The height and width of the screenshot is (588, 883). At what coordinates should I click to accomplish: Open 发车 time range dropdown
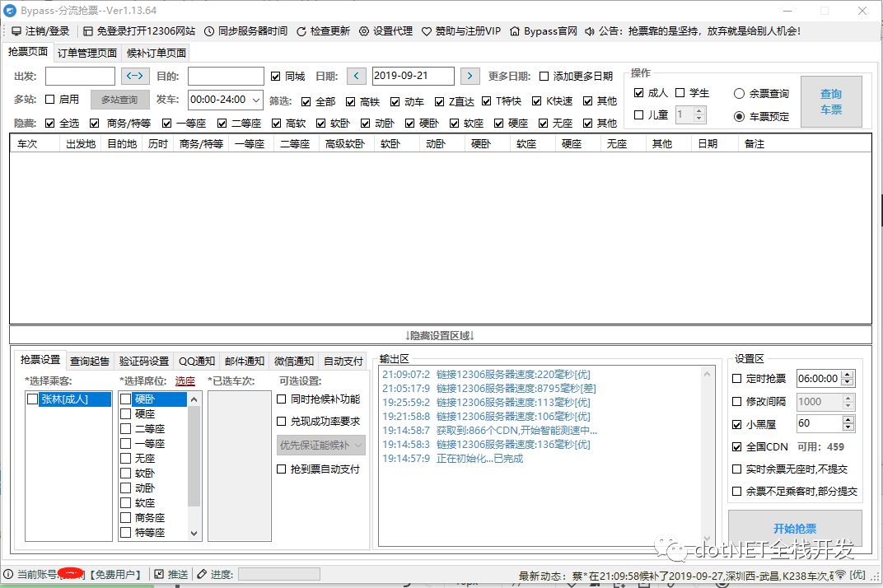(x=255, y=100)
